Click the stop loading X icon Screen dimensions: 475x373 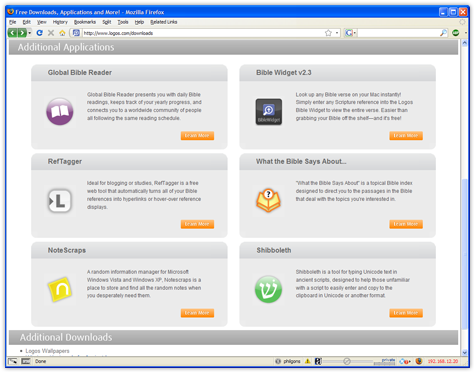point(51,33)
